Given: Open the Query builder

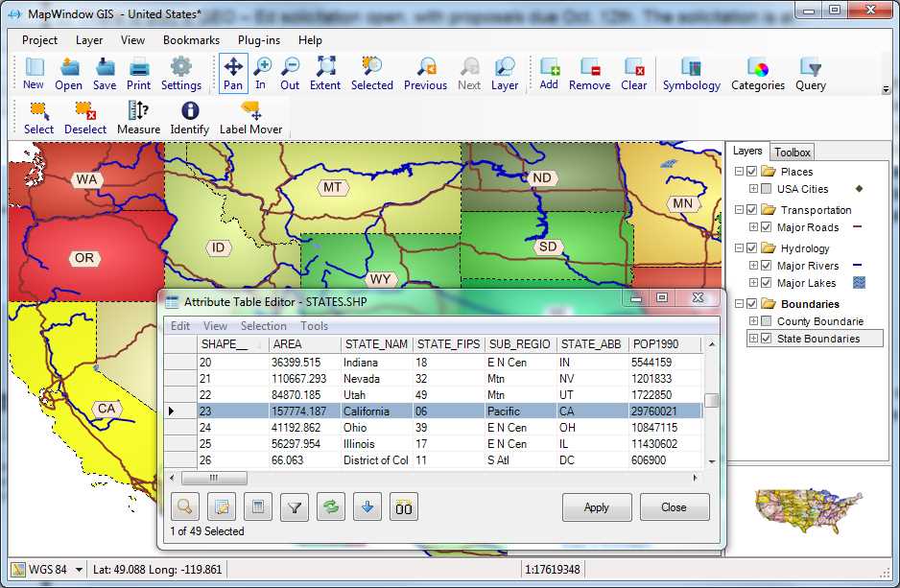Looking at the screenshot, I should [x=810, y=72].
